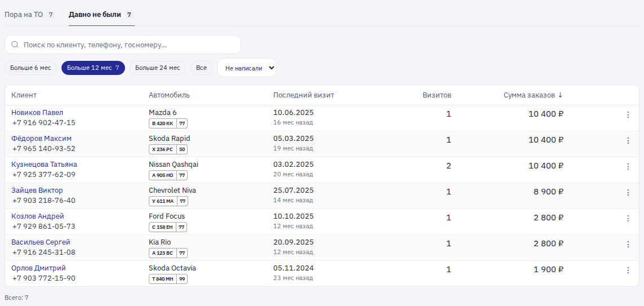Filter by Больше 24 мес
The image size is (644, 306).
coord(158,68)
